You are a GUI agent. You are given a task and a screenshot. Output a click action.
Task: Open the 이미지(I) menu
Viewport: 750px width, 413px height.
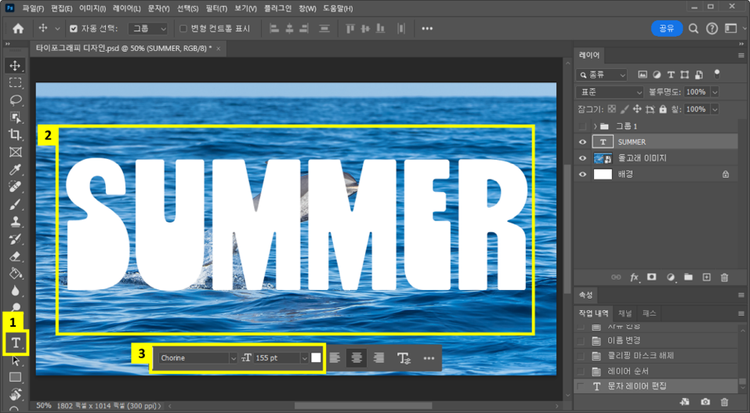tap(92, 9)
